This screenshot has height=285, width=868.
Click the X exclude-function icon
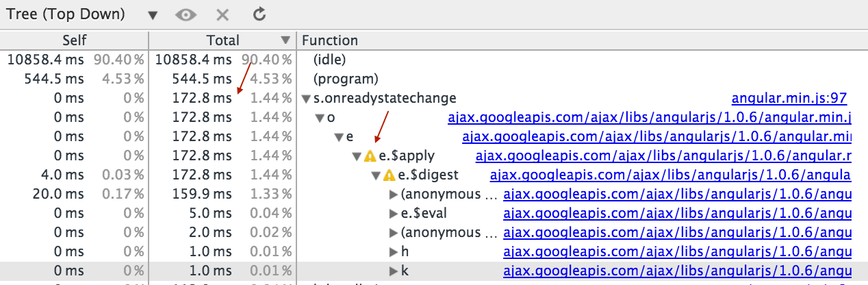click(222, 14)
